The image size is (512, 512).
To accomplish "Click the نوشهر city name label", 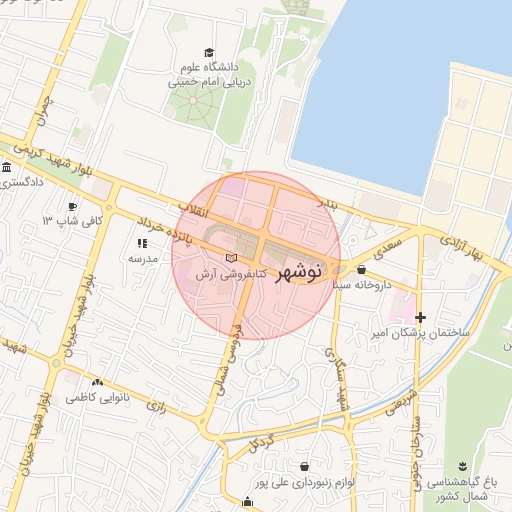I will 298,272.
